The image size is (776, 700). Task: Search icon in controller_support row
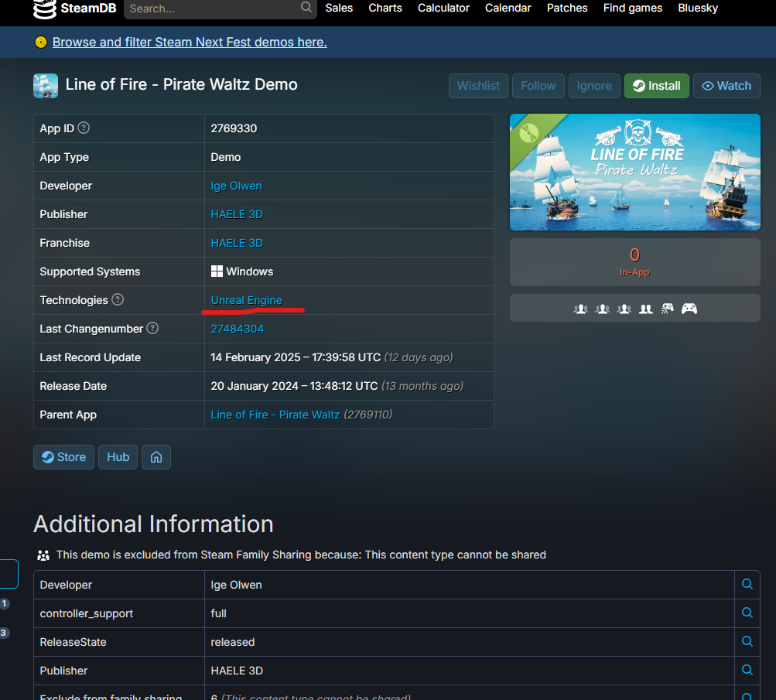[x=747, y=613]
